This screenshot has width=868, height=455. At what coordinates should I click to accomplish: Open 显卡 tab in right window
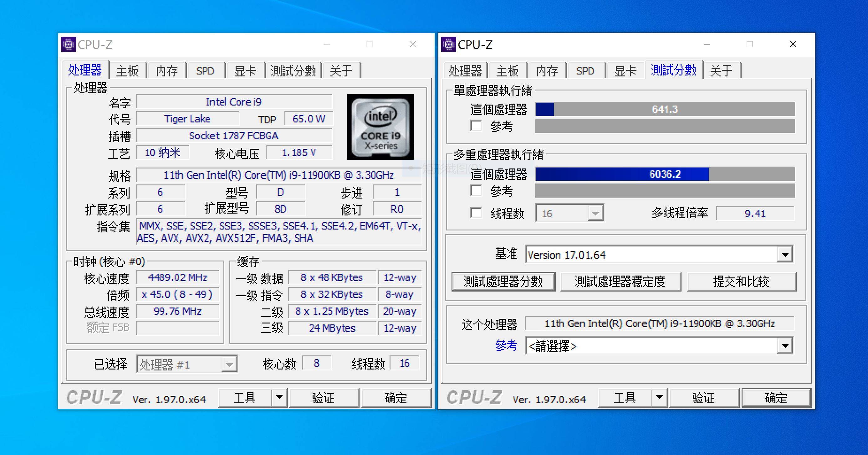(625, 71)
